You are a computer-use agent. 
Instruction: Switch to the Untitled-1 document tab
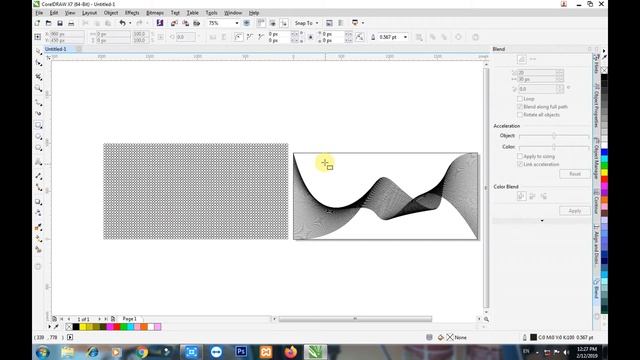point(56,49)
